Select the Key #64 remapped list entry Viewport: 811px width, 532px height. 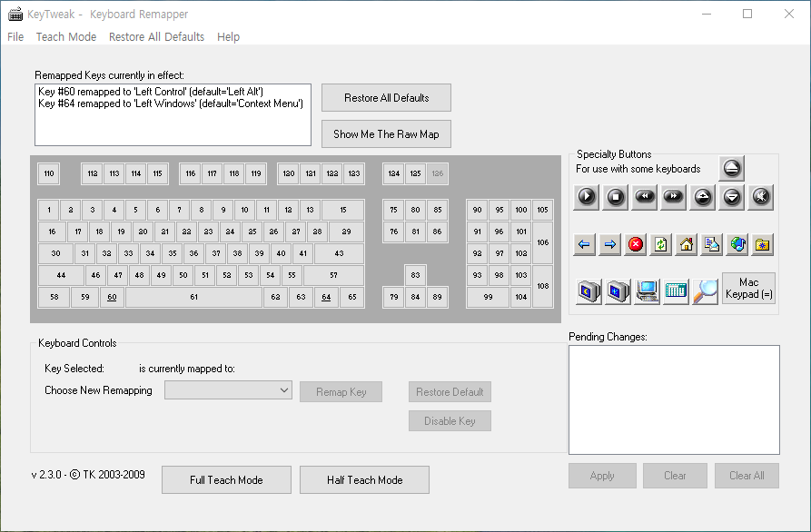click(171, 103)
